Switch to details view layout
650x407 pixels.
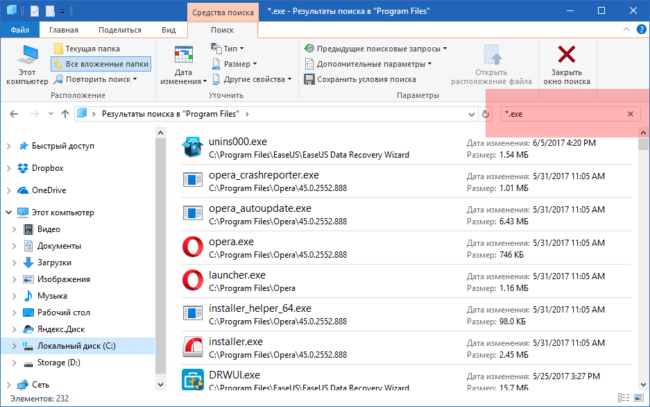(623, 398)
